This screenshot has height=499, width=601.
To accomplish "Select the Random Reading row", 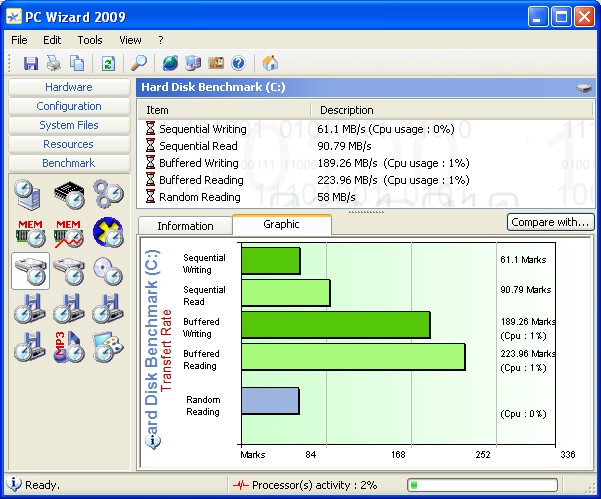I will pyautogui.click(x=365, y=197).
